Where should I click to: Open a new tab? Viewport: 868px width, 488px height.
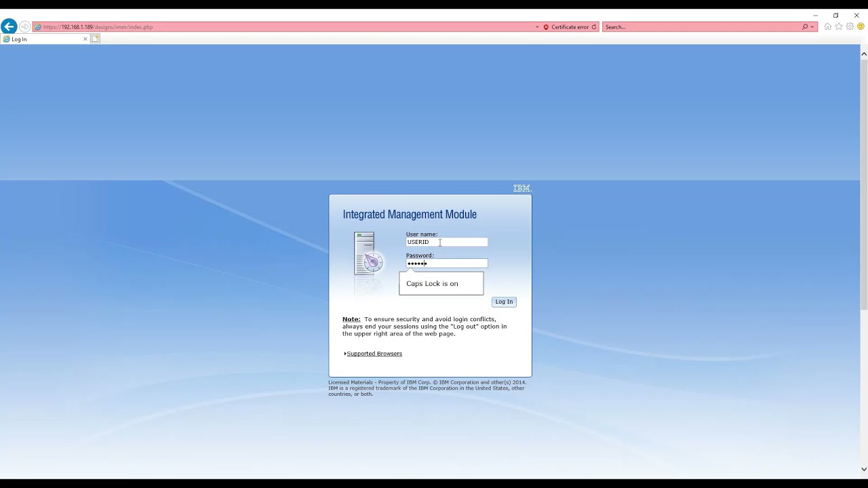[96, 39]
